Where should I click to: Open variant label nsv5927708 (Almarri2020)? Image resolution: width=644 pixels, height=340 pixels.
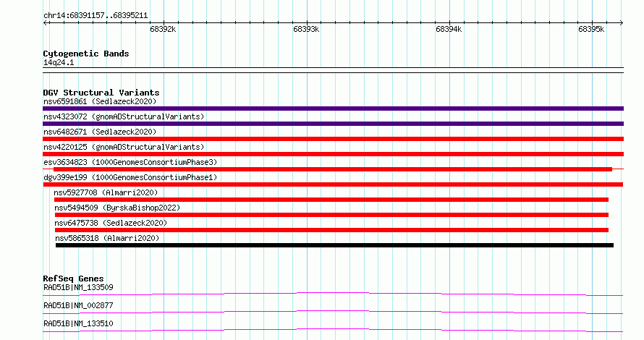click(x=106, y=192)
